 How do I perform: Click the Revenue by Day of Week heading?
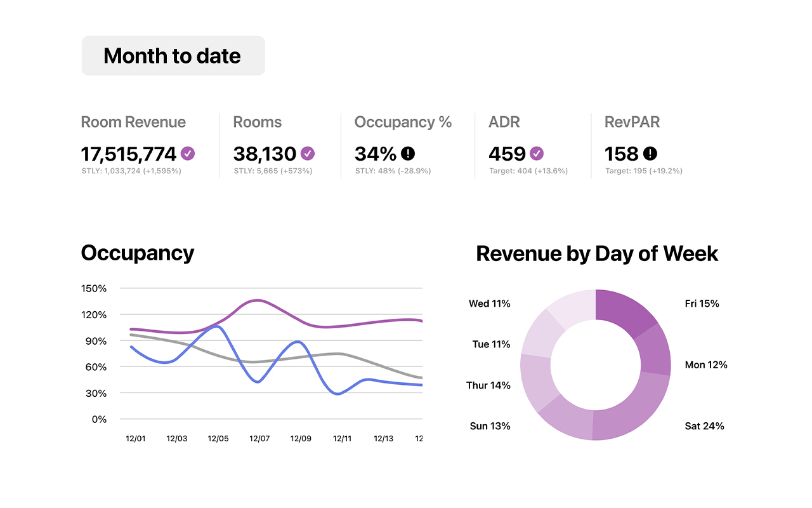[597, 253]
